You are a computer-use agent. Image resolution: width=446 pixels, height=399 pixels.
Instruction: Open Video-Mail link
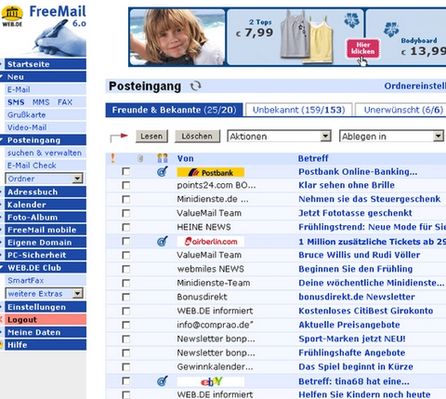27,127
